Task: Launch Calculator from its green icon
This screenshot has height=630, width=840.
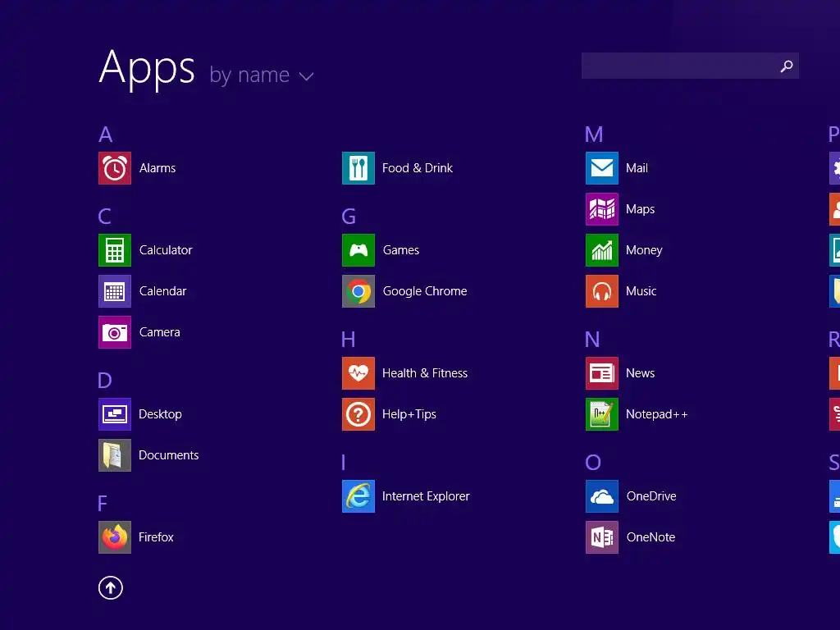Action: (x=115, y=250)
